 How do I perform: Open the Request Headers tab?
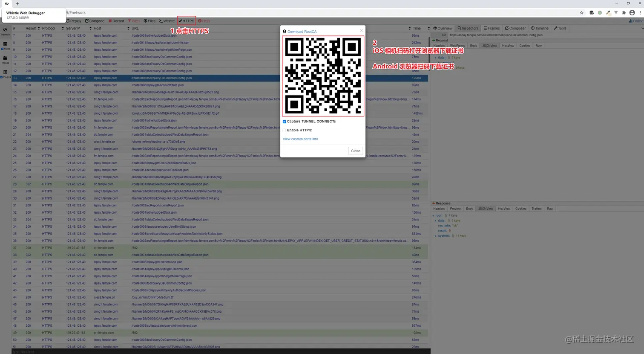(439, 46)
